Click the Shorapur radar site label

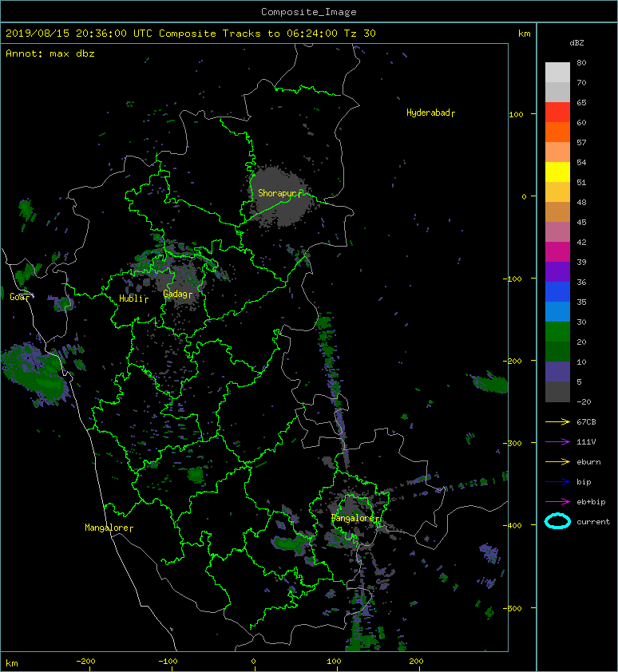click(x=279, y=193)
